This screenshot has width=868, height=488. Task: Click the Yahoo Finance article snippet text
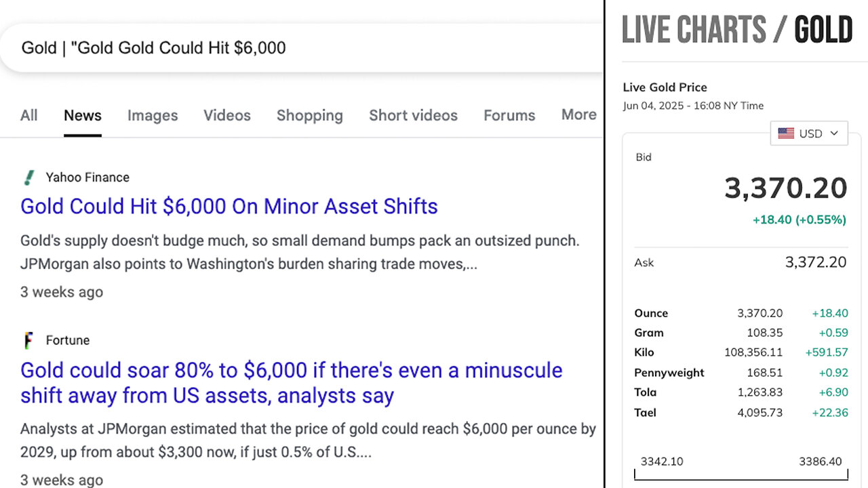(300, 252)
